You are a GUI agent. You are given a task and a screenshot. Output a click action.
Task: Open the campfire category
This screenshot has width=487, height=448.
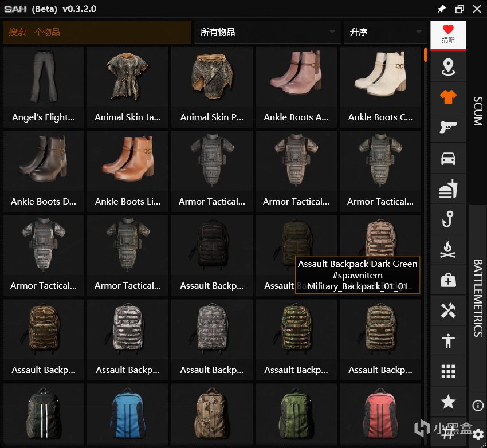pos(448,249)
